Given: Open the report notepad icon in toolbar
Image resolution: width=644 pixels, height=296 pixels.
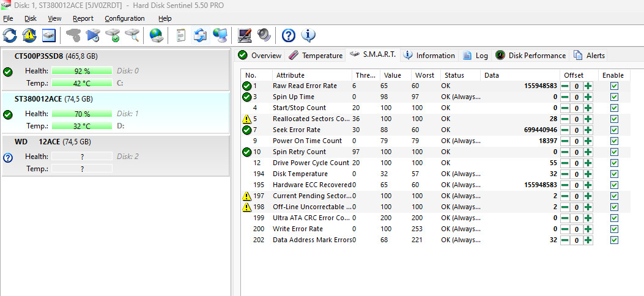Looking at the screenshot, I should pyautogui.click(x=180, y=35).
